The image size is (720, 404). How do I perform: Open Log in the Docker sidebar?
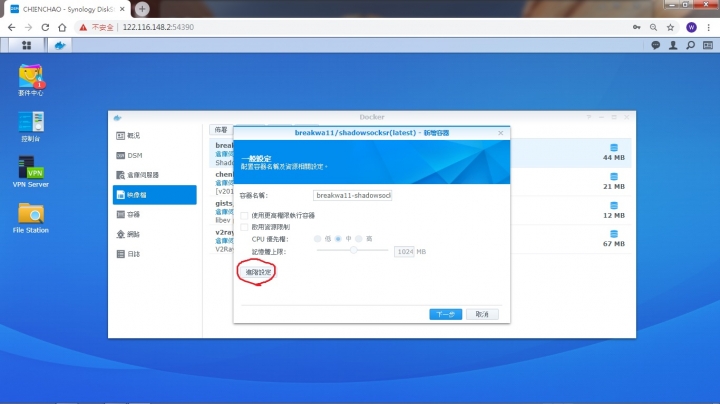154,254
